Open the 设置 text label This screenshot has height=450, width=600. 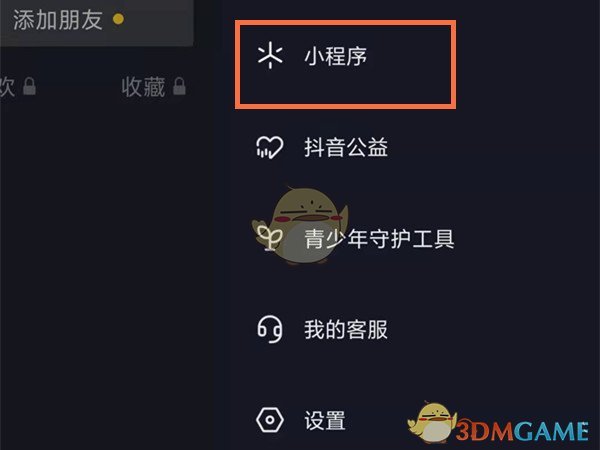coord(325,421)
